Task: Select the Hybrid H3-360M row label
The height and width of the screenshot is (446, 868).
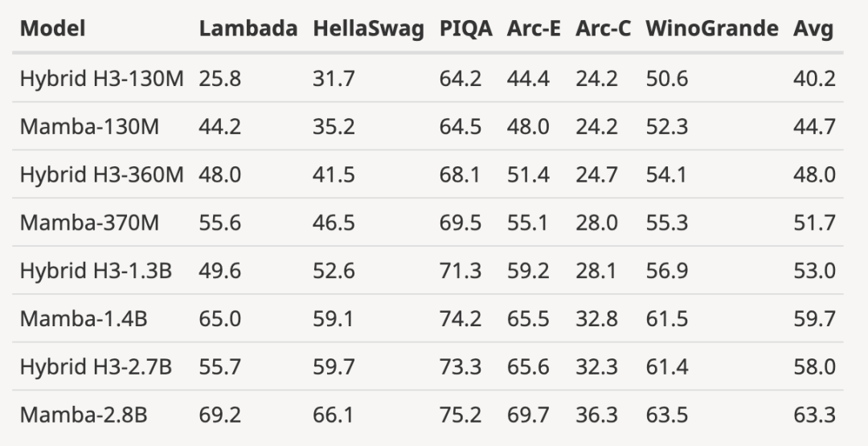Action: click(x=101, y=174)
